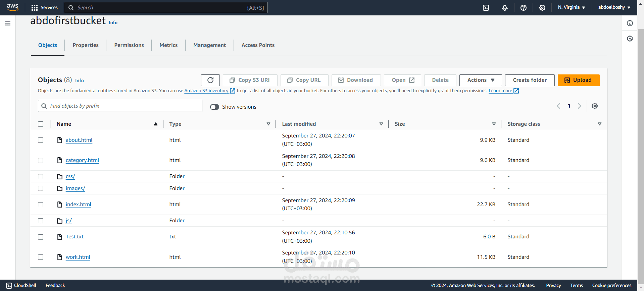
Task: Open the abdoelboshy account menu
Action: click(x=614, y=7)
